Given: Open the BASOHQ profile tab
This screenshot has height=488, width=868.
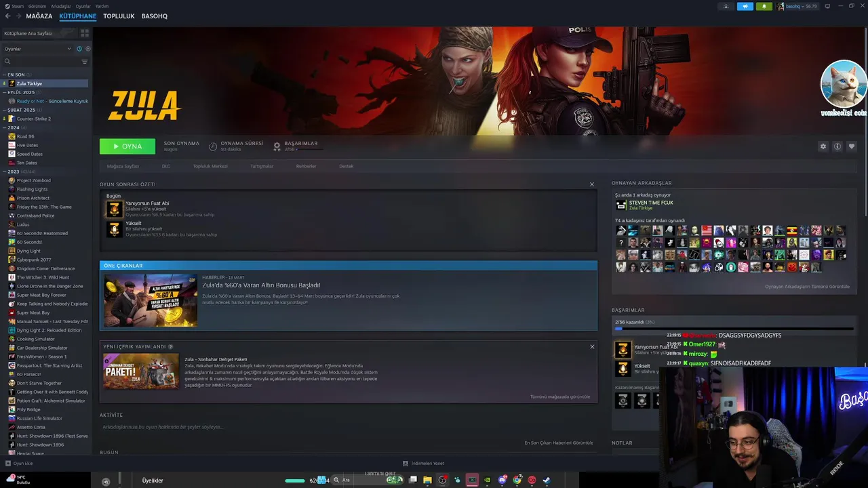Looking at the screenshot, I should (155, 16).
